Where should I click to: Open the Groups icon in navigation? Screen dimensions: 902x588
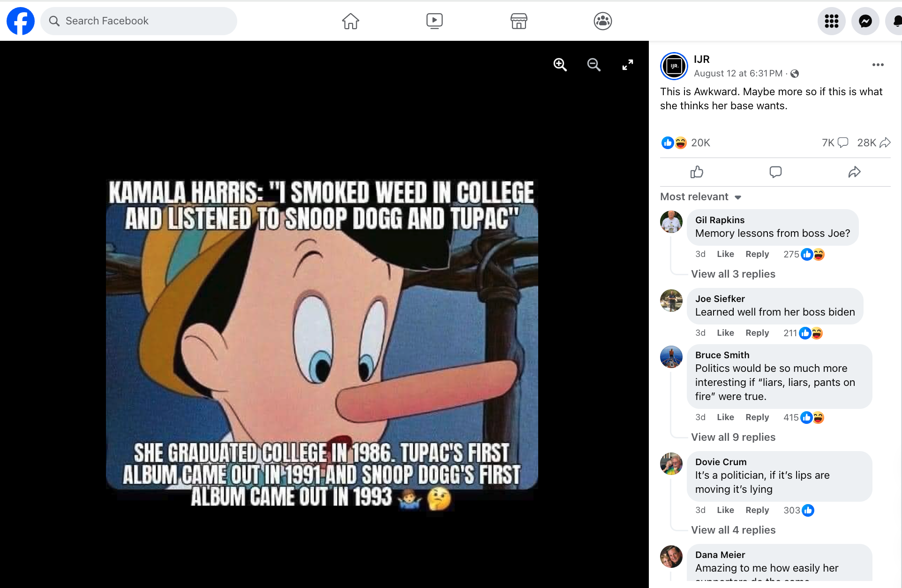[x=602, y=21]
